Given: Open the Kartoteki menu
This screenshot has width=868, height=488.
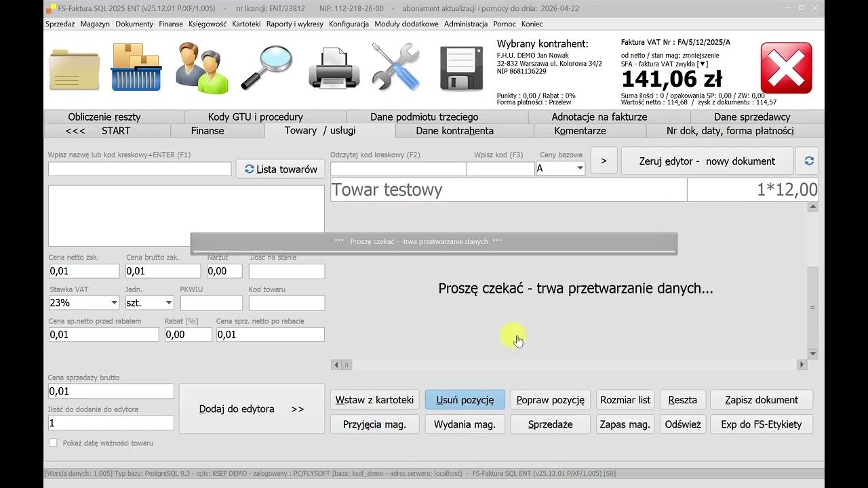Looking at the screenshot, I should 246,24.
